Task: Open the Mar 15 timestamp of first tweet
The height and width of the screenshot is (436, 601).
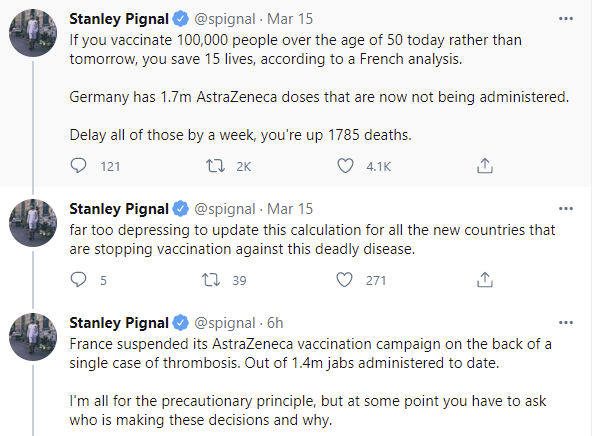Action: (291, 18)
